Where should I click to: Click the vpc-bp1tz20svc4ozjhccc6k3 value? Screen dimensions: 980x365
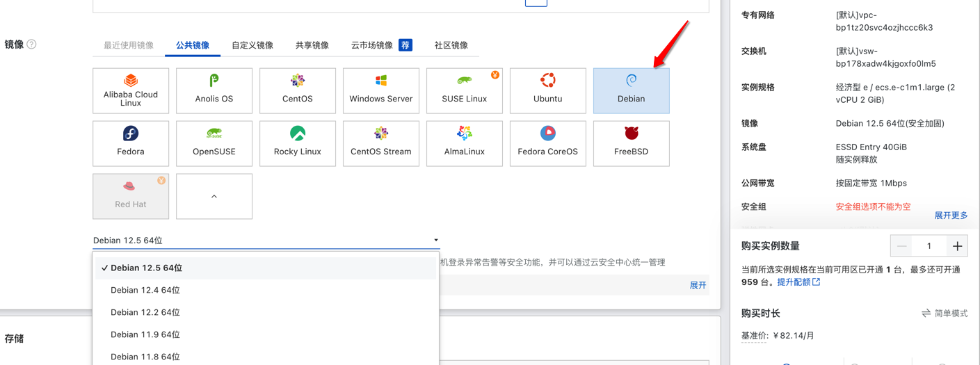coord(884,21)
